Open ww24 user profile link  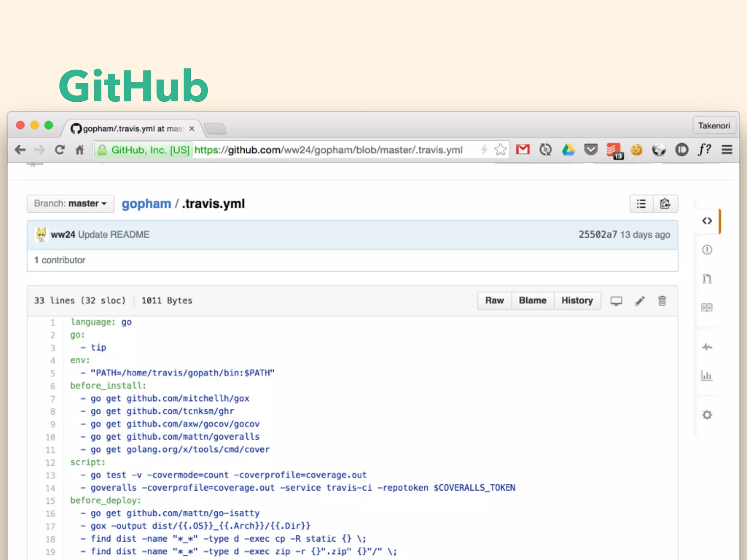(x=63, y=234)
